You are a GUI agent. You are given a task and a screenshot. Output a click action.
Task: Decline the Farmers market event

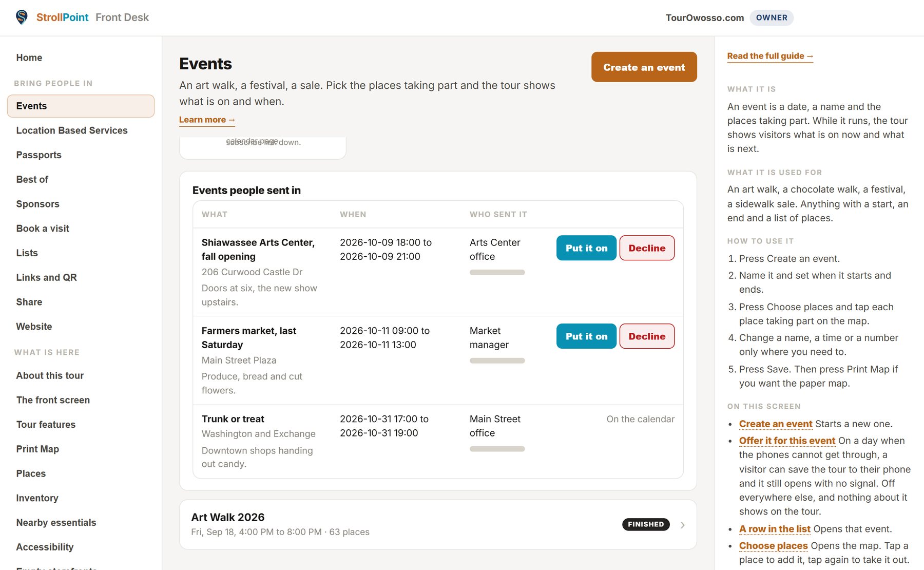(x=647, y=336)
